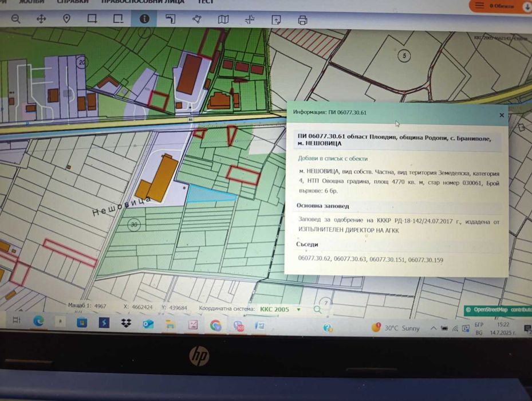Open the ПРАВОСПОСОБНИ ЛИЦА menu

[x=143, y=2]
